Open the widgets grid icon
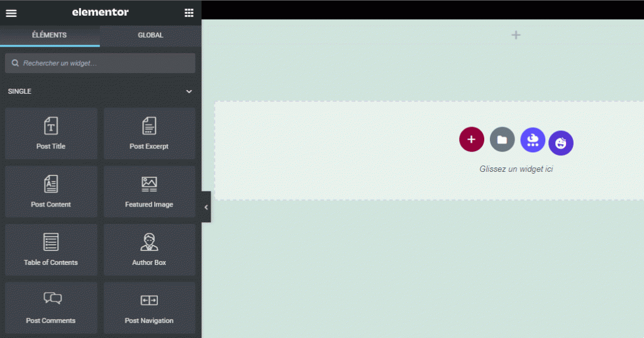Screen dimensions: 644x338 coord(189,13)
